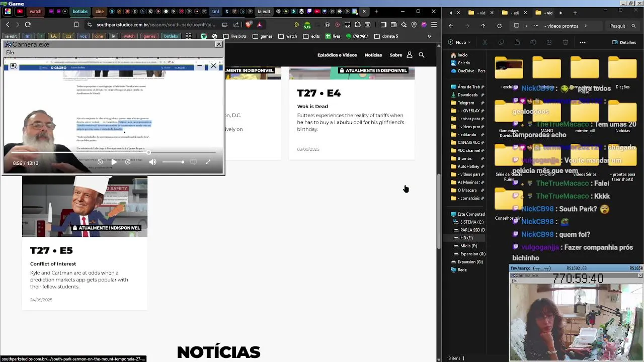Open the site search magnifier
Image resolution: width=644 pixels, height=362 pixels.
[422, 55]
